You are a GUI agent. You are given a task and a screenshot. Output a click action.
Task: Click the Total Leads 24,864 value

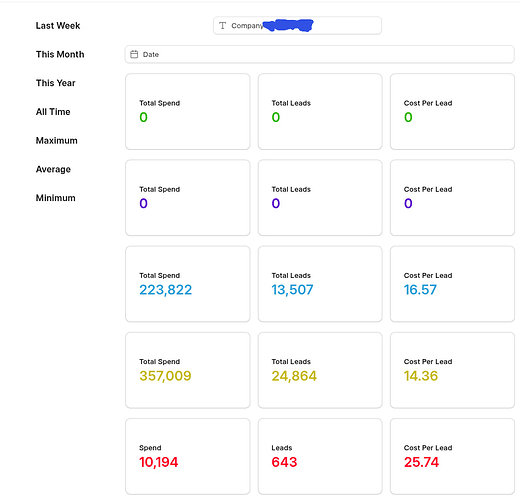tap(294, 376)
